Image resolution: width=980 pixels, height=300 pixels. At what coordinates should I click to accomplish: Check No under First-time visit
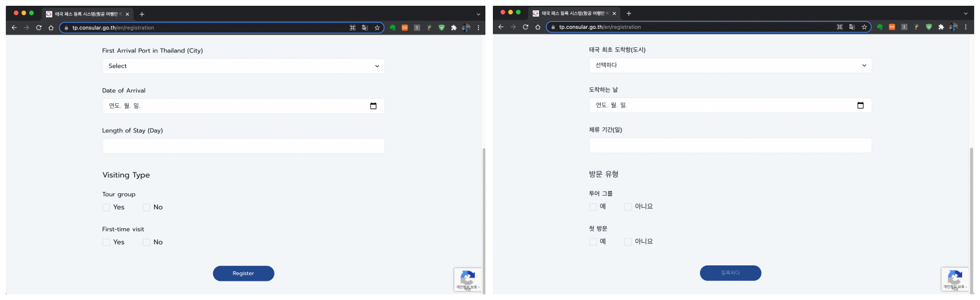coord(146,242)
